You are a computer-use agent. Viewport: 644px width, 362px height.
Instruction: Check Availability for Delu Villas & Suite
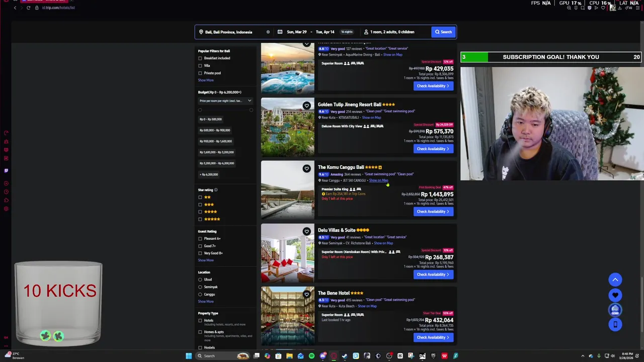click(433, 275)
